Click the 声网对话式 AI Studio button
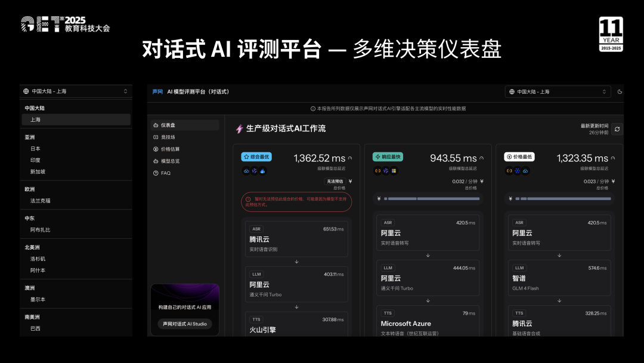 point(185,324)
